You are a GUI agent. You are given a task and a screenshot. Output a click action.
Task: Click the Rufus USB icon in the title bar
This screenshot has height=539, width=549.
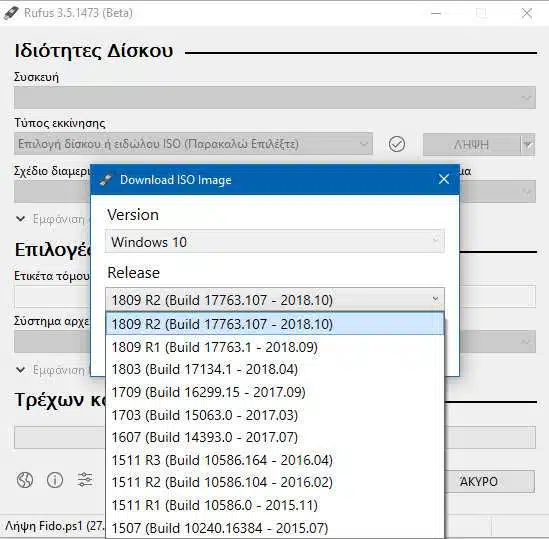point(11,13)
